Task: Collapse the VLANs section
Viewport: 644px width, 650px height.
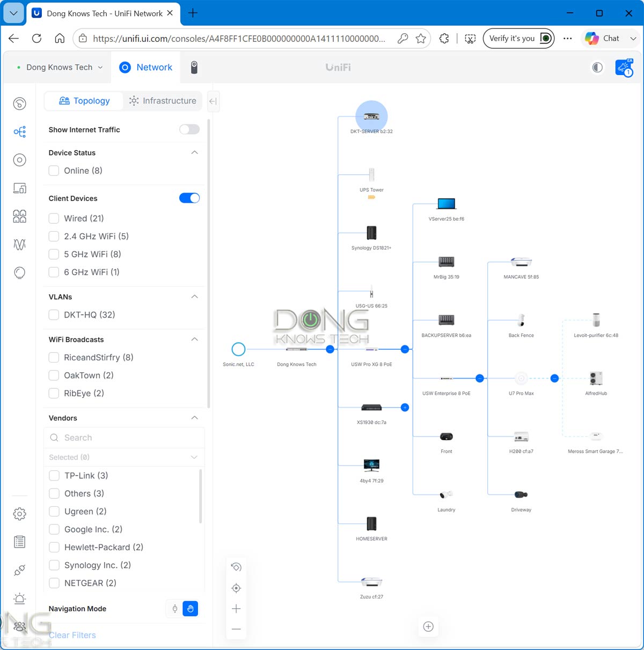Action: tap(194, 297)
